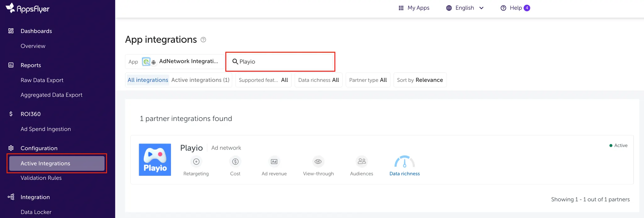
Task: Open the Supported features filter dropdown
Action: point(264,80)
